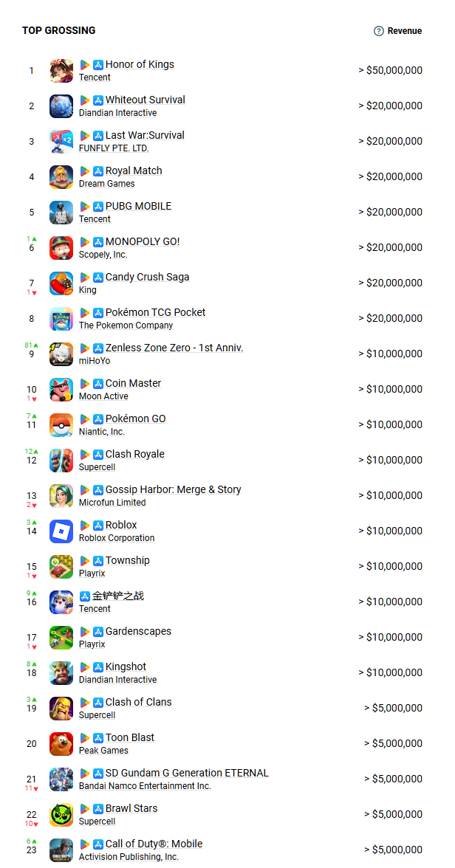Screen dimensions: 455x868
Task: Click the Pokémon GO pokeball app icon
Action: (x=61, y=425)
